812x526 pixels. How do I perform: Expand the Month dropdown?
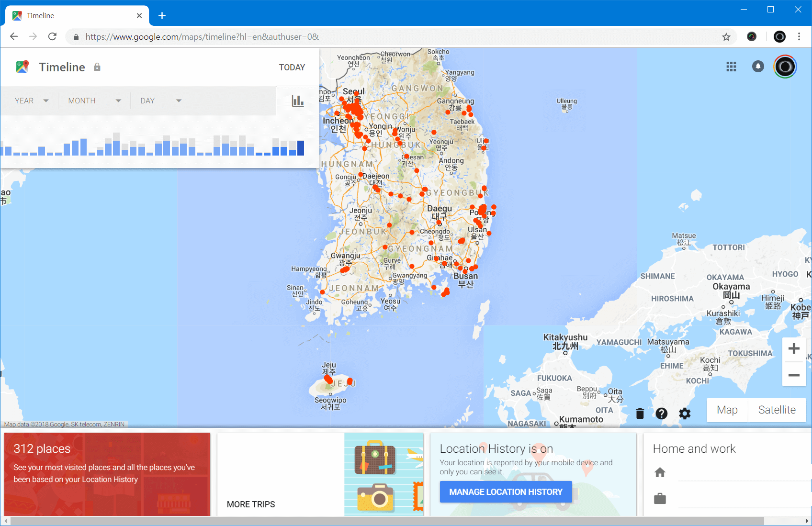tap(94, 101)
